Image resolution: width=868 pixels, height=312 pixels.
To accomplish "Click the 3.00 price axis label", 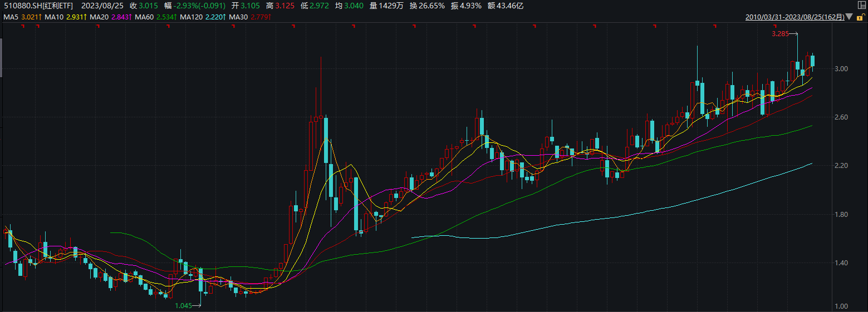I will (841, 69).
